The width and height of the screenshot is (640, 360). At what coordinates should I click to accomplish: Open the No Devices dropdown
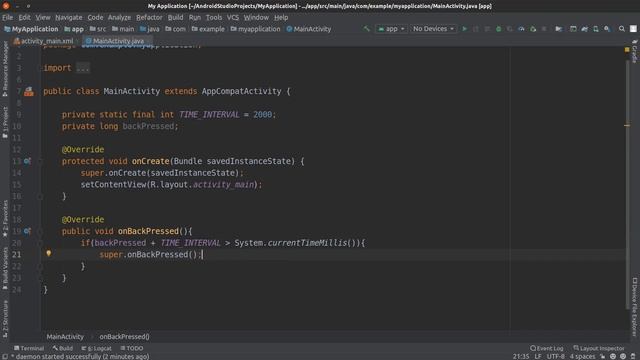point(433,29)
